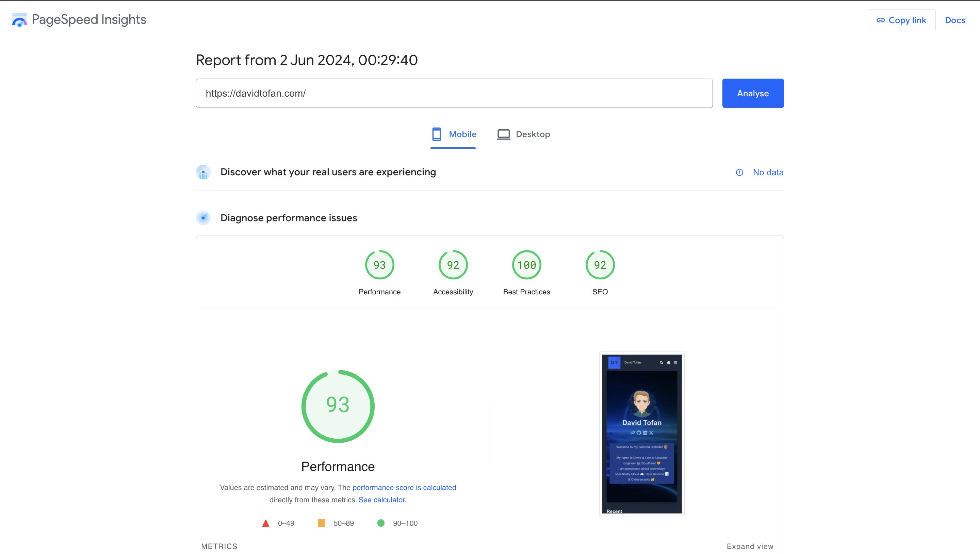Viewport: 980px width, 554px height.
Task: Click Diagnose performance issues heading
Action: [x=289, y=218]
